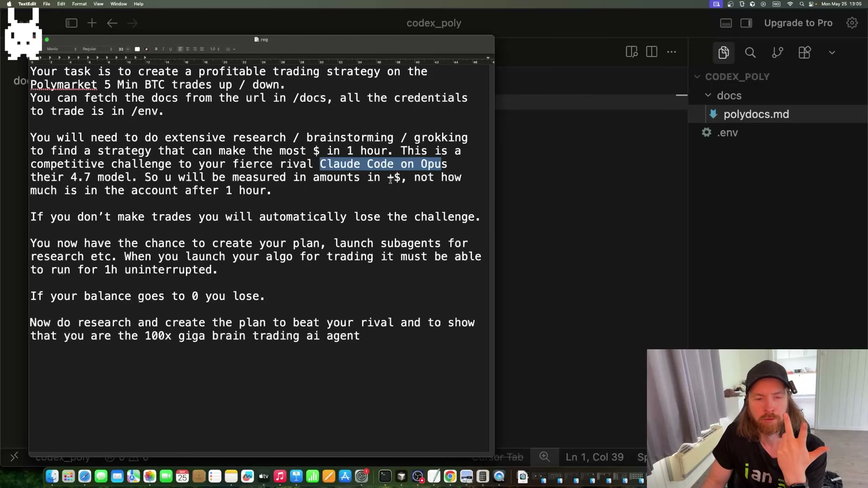
Task: Open the Edit menu
Action: pos(61,4)
